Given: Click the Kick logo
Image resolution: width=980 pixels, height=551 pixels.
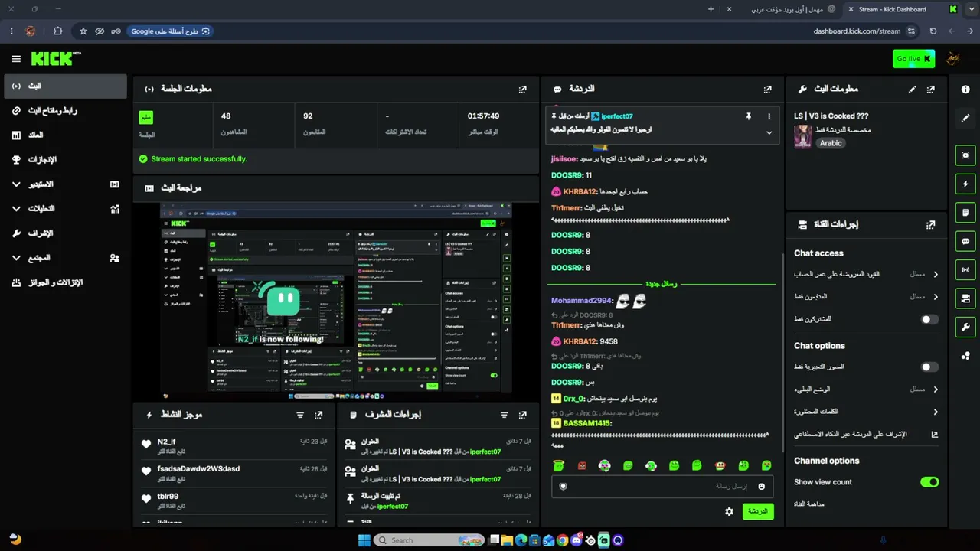Looking at the screenshot, I should pyautogui.click(x=56, y=58).
